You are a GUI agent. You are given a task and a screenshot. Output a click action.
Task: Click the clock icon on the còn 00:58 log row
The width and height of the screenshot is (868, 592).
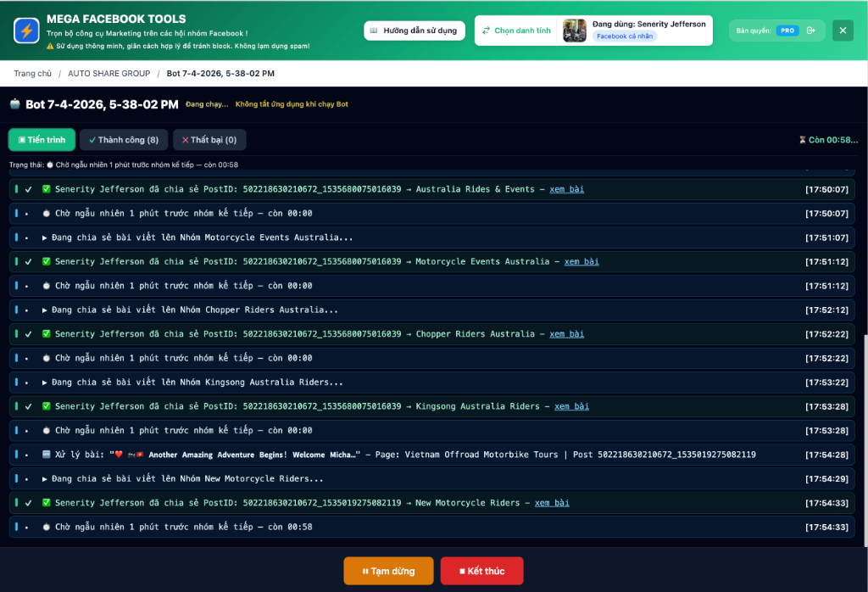tap(47, 528)
